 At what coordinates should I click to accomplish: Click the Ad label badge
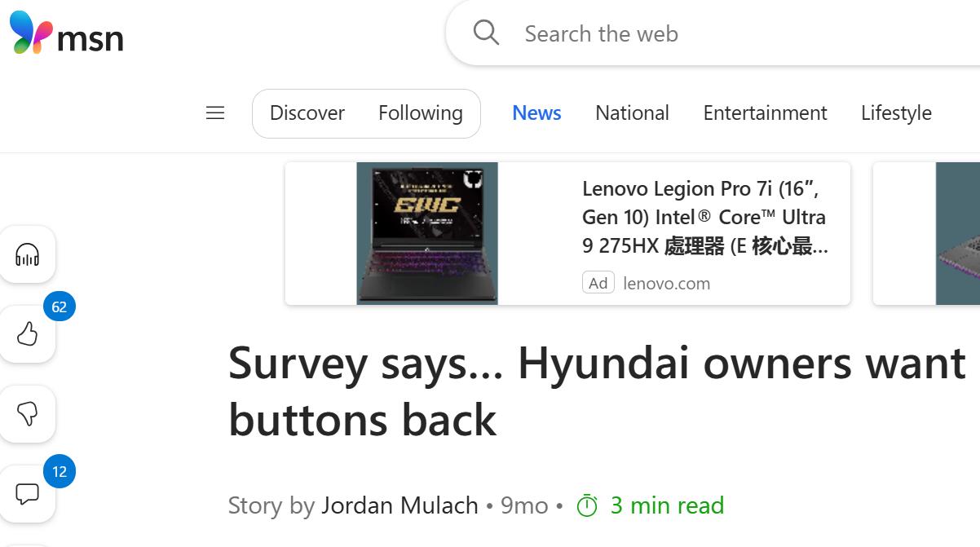click(598, 283)
